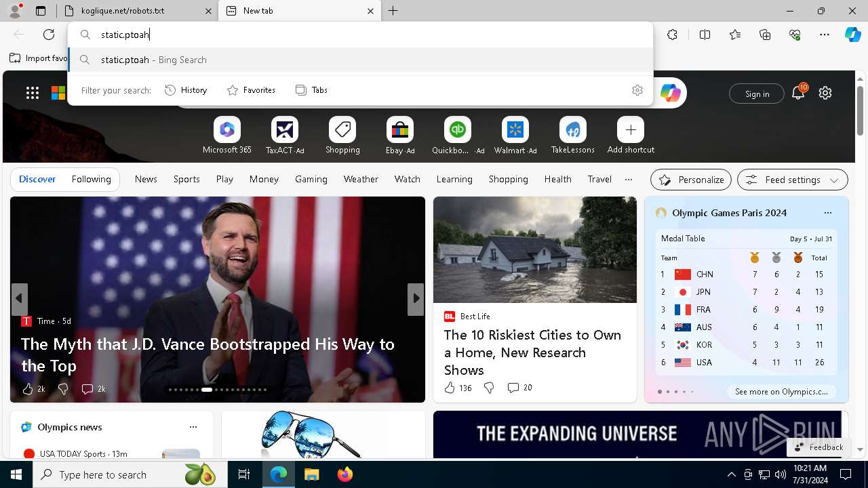Close the New tab tab
868x488 pixels.
(x=370, y=11)
